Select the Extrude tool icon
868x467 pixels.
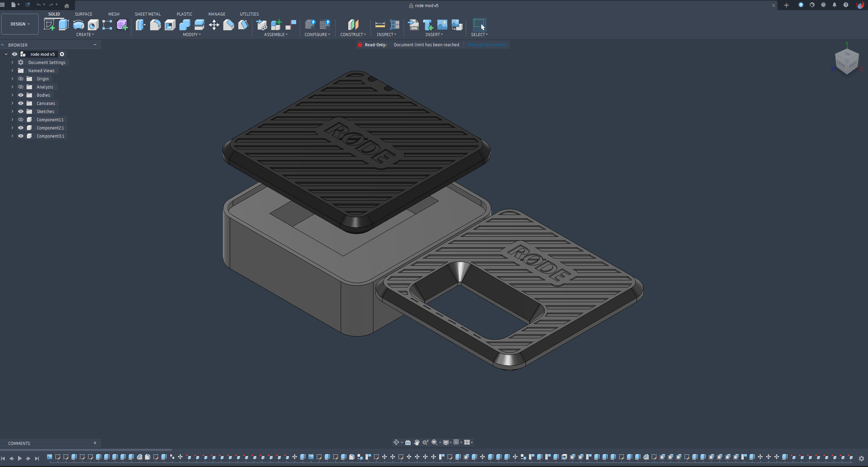coord(64,25)
